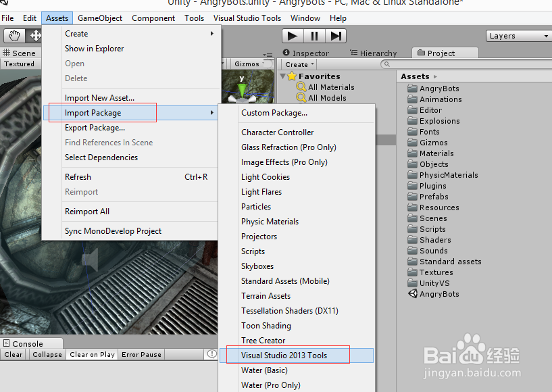Open the Component menu
This screenshot has width=552, height=392.
point(153,18)
